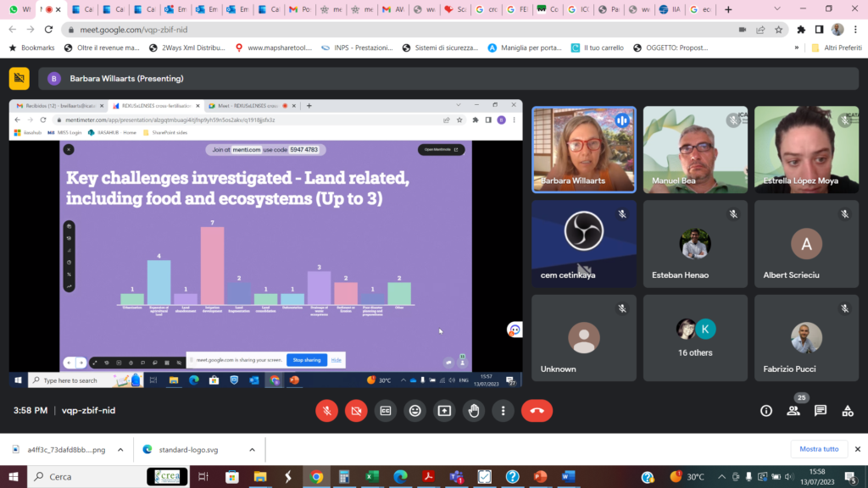Send a reaction with the emoji button
Image resolution: width=868 pixels, height=488 pixels.
(415, 411)
